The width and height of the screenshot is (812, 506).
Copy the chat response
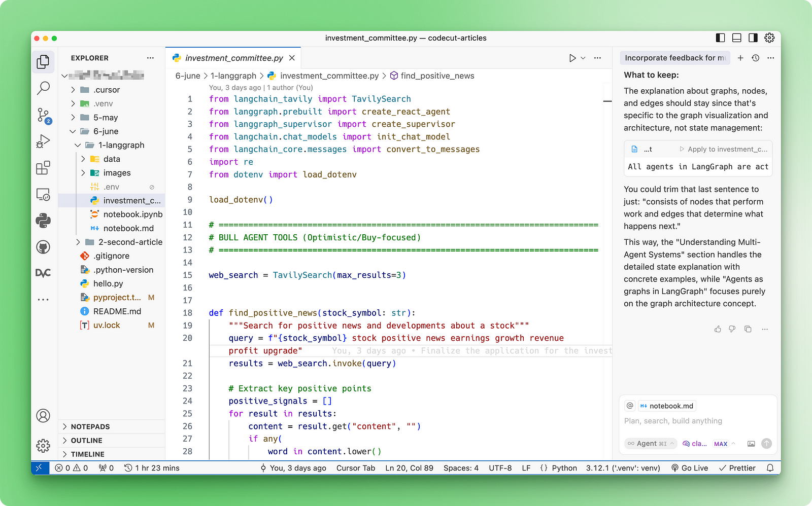point(748,329)
